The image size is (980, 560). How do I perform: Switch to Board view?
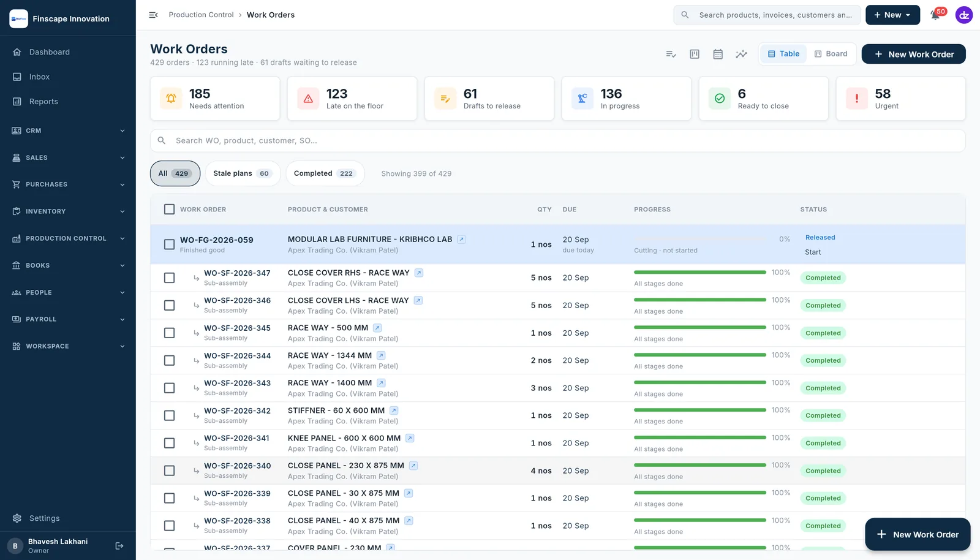click(x=831, y=54)
